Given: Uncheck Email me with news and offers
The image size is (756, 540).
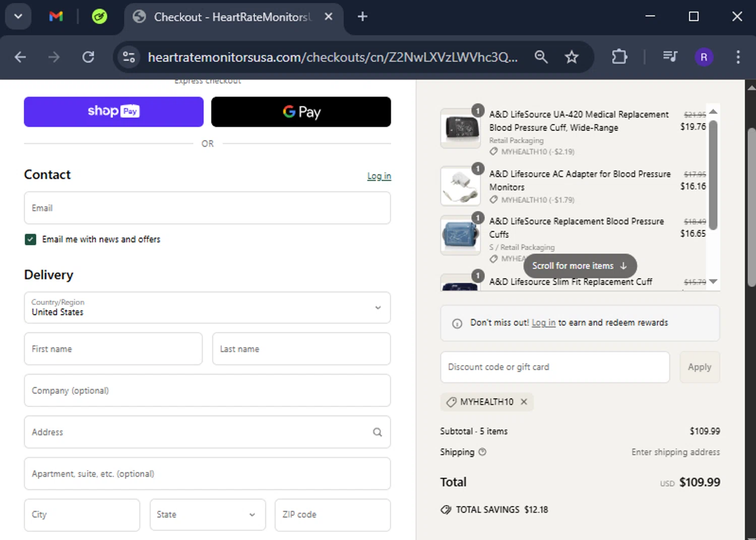Looking at the screenshot, I should [30, 239].
